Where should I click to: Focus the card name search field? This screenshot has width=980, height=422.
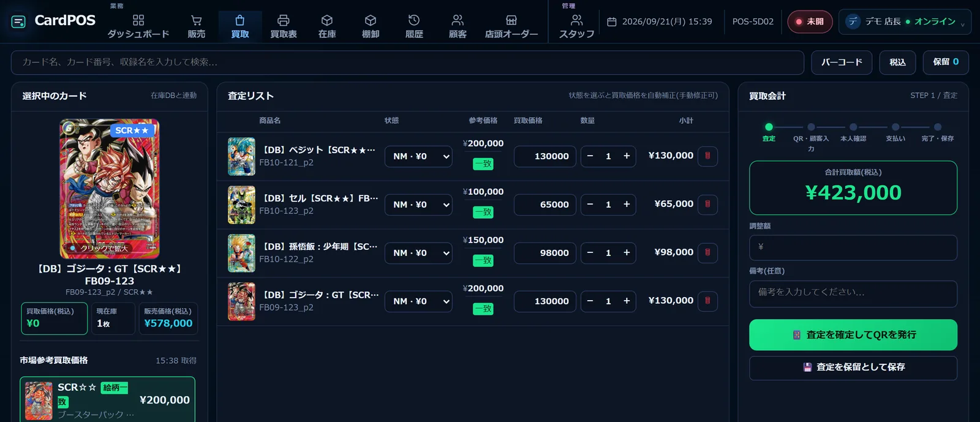point(407,62)
